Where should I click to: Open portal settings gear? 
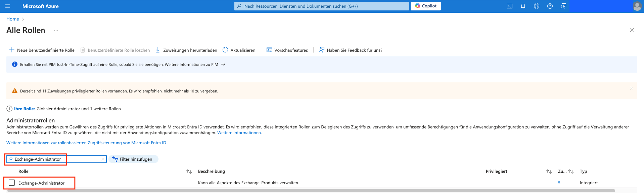coord(537,6)
